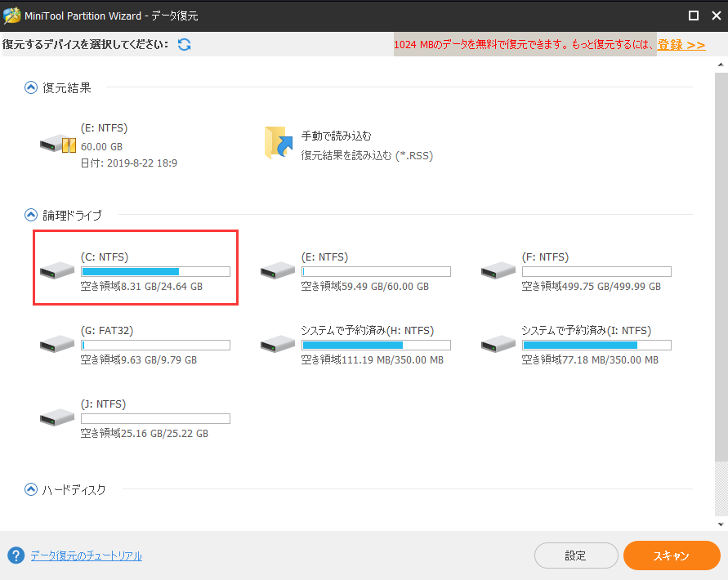Collapse the 論理ドライブ section
Viewport: 728px width, 580px height.
(x=30, y=215)
